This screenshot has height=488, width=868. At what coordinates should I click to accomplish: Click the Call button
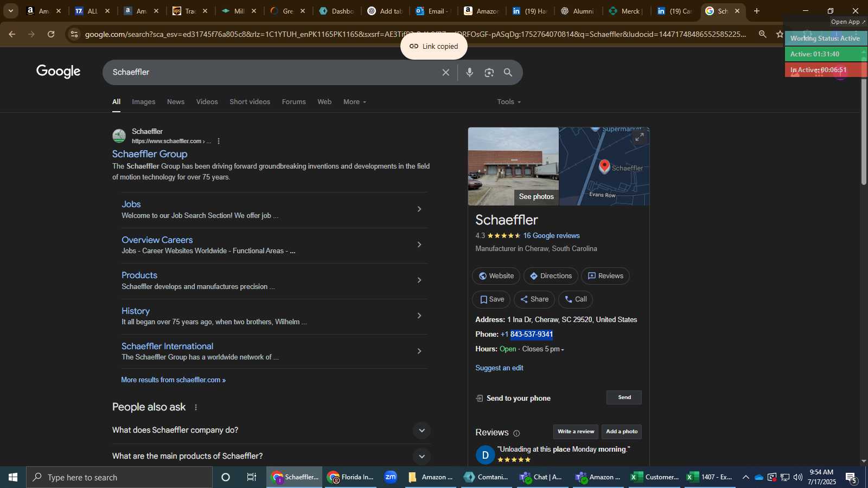point(576,299)
